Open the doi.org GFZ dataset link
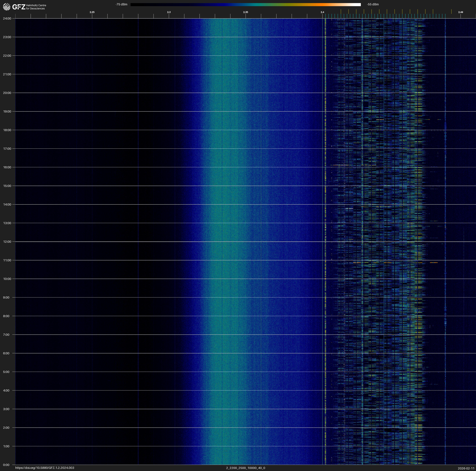476x471 pixels. tap(45, 468)
